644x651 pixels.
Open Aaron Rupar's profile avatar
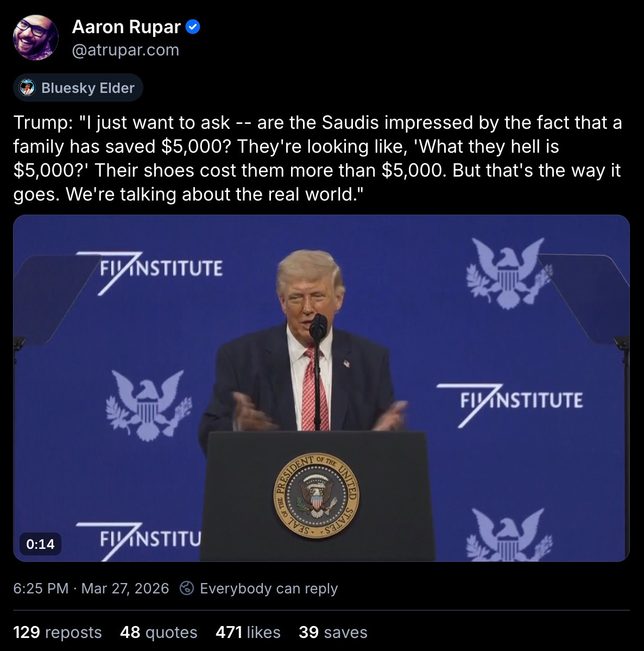coord(36,37)
